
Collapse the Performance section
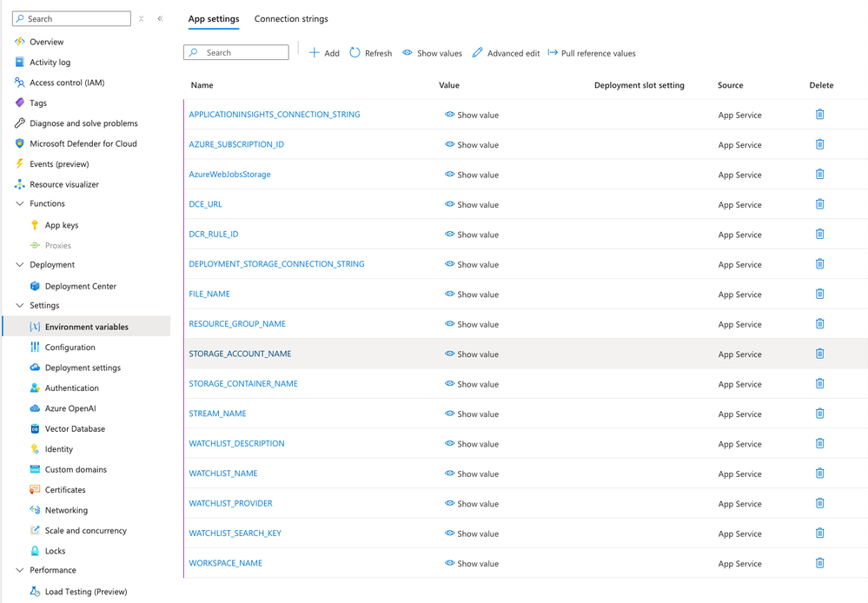(x=19, y=570)
